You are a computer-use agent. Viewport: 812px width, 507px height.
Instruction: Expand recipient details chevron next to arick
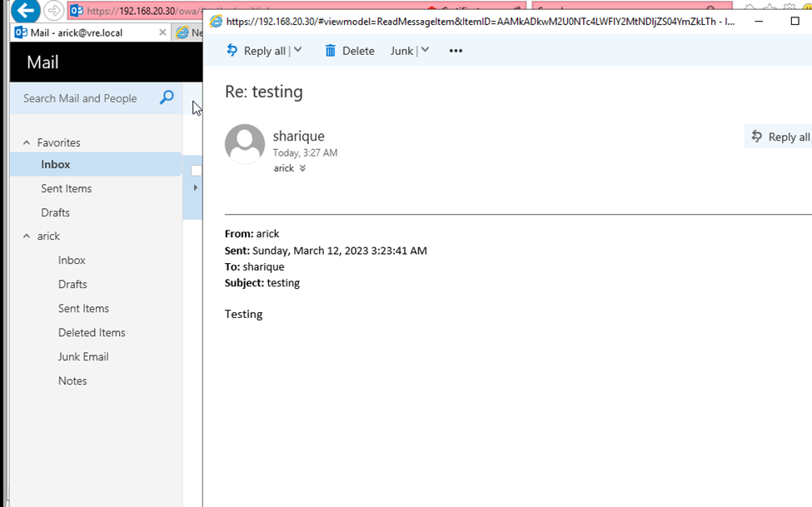tap(302, 168)
